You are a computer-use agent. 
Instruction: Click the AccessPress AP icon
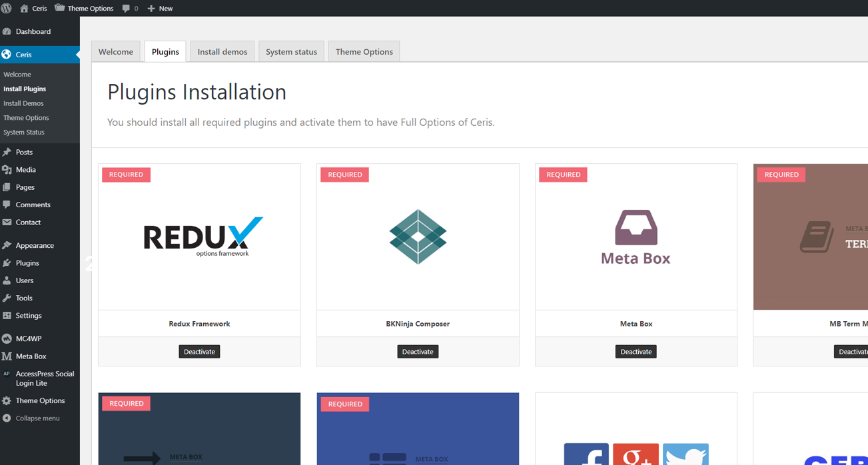point(7,374)
